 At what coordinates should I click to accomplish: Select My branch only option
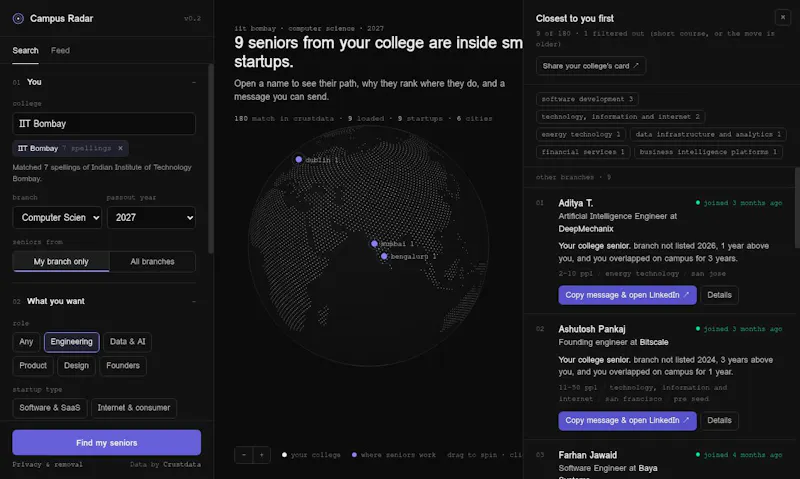point(61,262)
